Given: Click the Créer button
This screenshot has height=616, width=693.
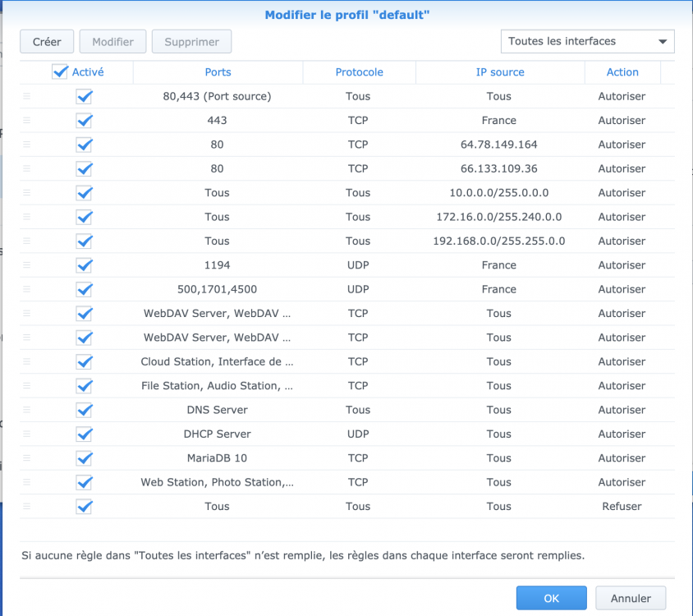Looking at the screenshot, I should point(47,42).
